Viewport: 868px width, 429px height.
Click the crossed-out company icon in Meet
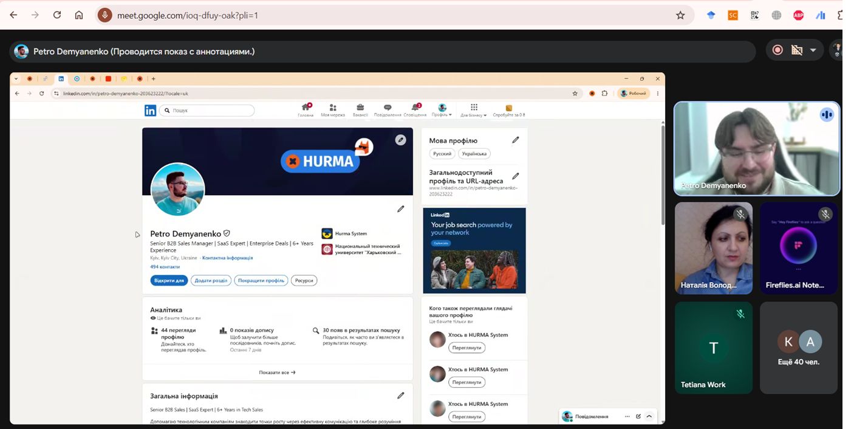[x=797, y=50]
